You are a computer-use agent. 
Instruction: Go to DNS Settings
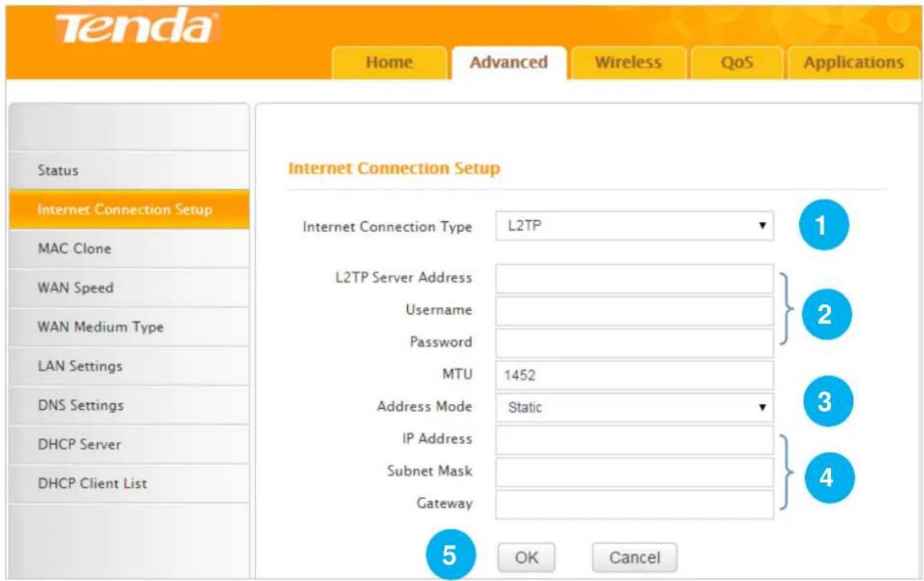tap(127, 405)
